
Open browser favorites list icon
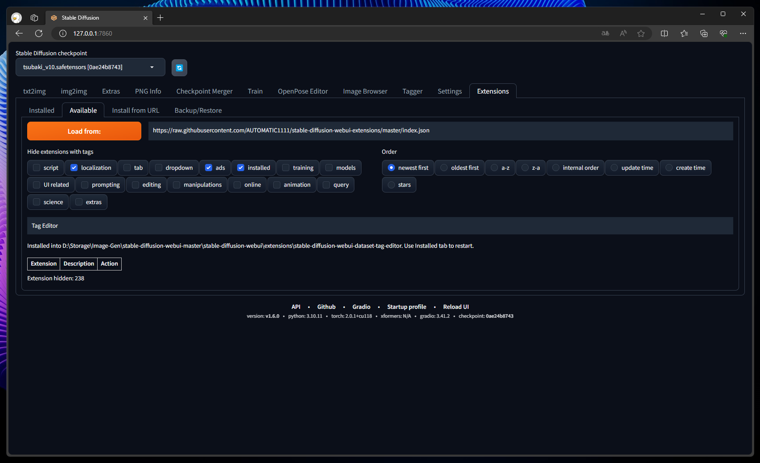pyautogui.click(x=684, y=33)
